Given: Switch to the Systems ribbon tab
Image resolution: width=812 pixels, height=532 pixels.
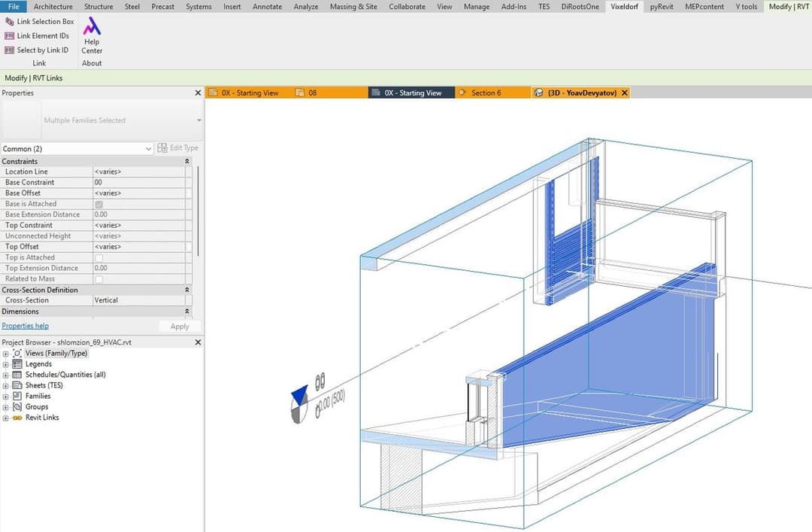Looking at the screenshot, I should 198,6.
